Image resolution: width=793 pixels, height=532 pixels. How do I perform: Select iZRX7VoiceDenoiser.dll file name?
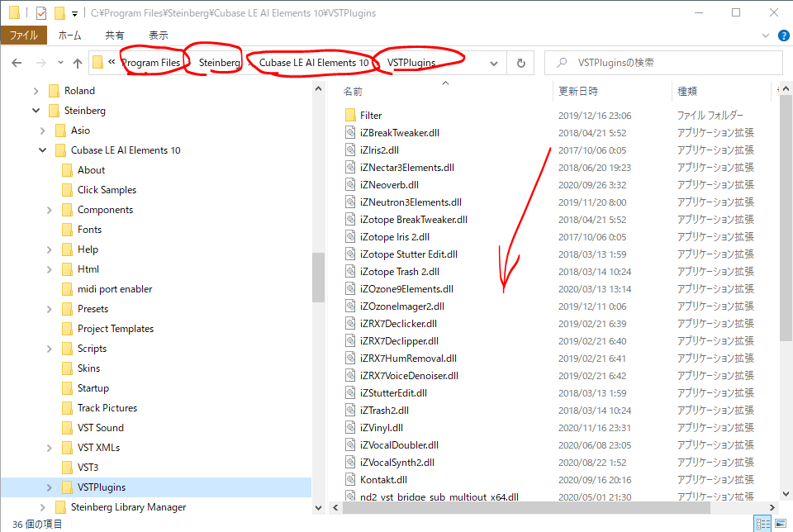click(x=409, y=376)
